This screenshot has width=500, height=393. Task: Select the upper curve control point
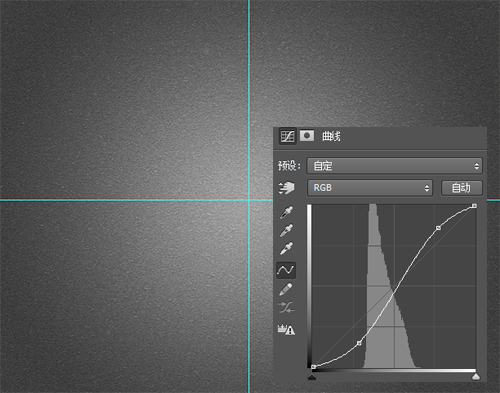438,228
